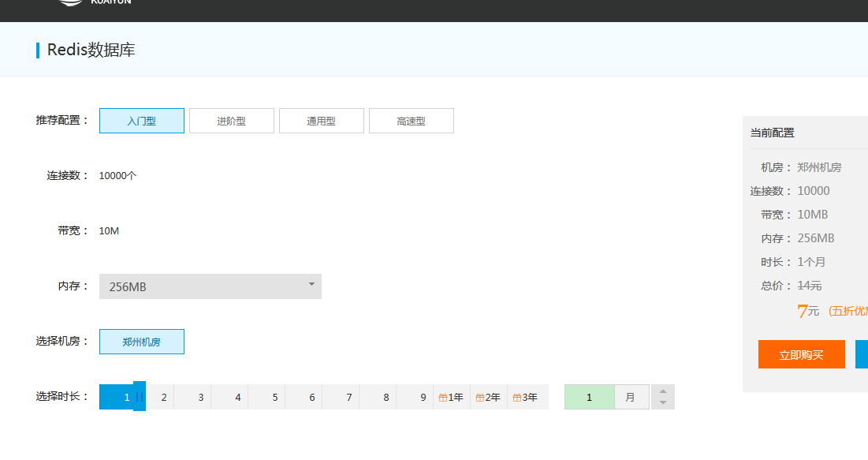Choose the 1年 gift duration option
The image size is (868, 460).
click(452, 398)
